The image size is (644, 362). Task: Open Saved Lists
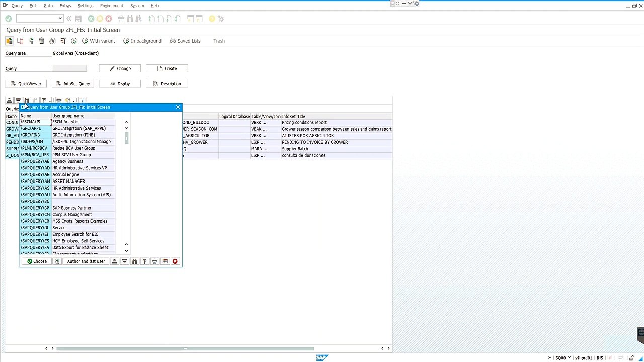pos(185,41)
